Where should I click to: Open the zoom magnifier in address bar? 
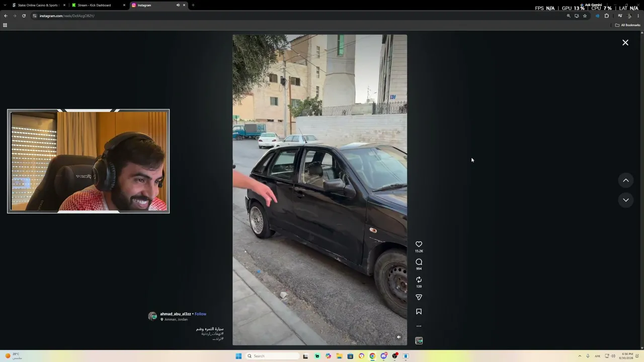(569, 16)
